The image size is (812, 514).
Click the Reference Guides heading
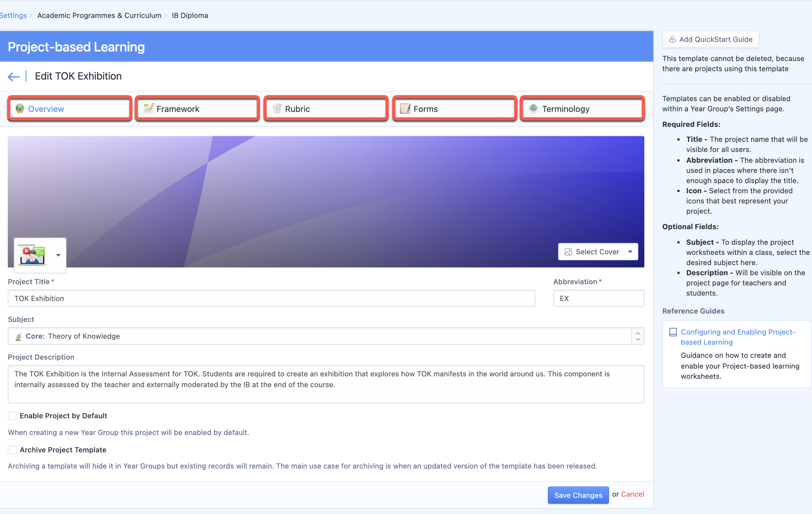[x=693, y=311]
